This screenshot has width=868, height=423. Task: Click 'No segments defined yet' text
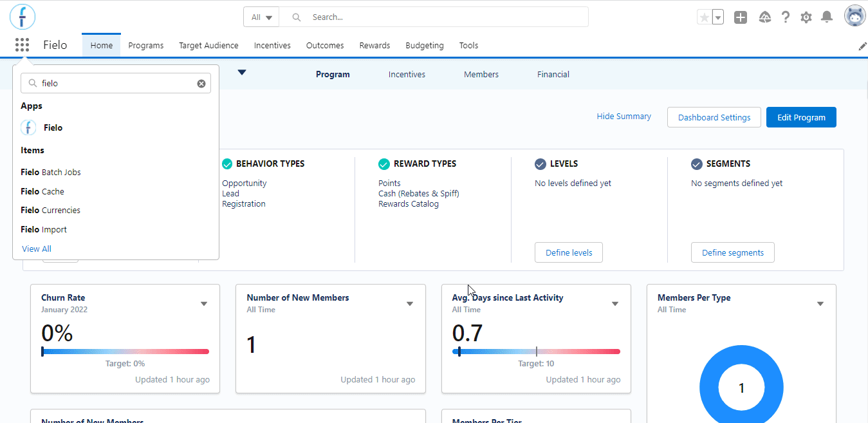737,183
